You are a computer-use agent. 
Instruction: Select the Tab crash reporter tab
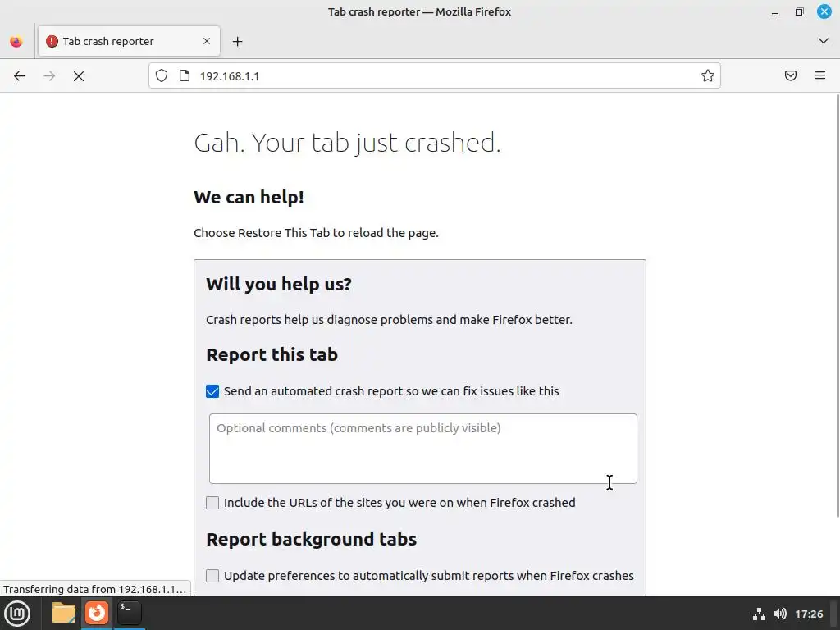129,41
